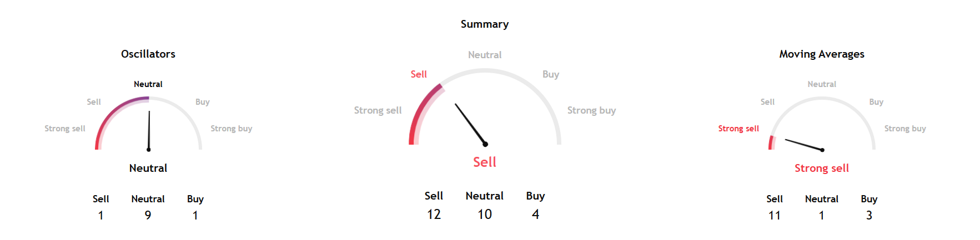Click Strong sell label on Summary gauge
Viewport: 980px width, 240px height.
pyautogui.click(x=378, y=110)
